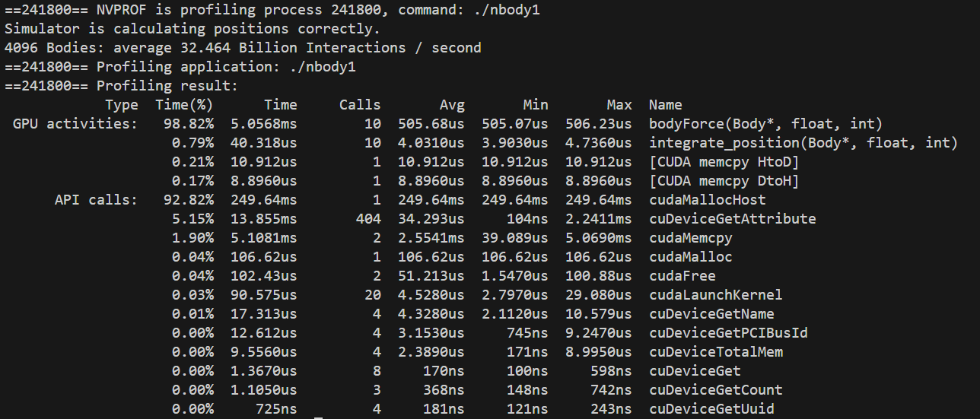Click the GPU activities label
Image resolution: width=980 pixels, height=419 pixels.
(x=75, y=124)
